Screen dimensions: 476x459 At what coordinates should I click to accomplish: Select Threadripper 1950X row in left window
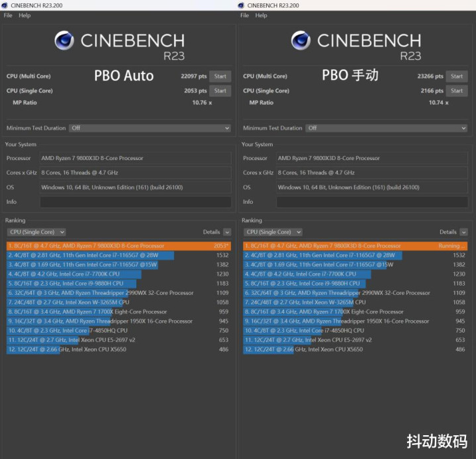[119, 321]
